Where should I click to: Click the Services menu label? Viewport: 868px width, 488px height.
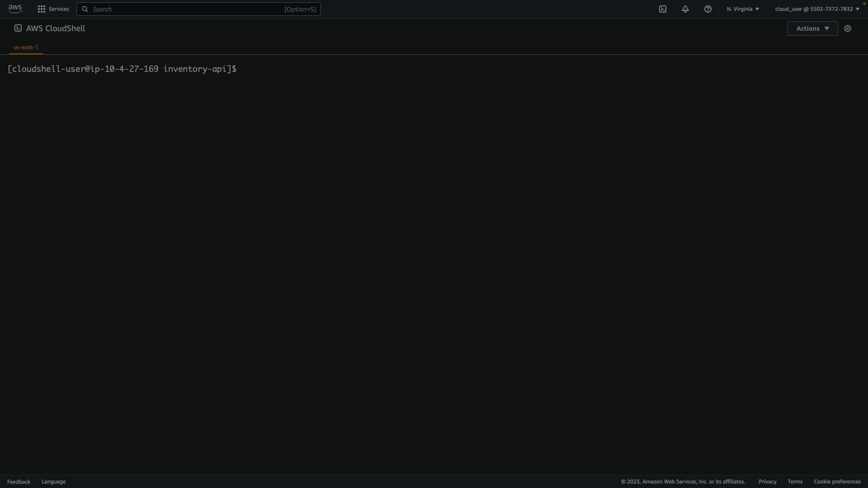pos(59,9)
